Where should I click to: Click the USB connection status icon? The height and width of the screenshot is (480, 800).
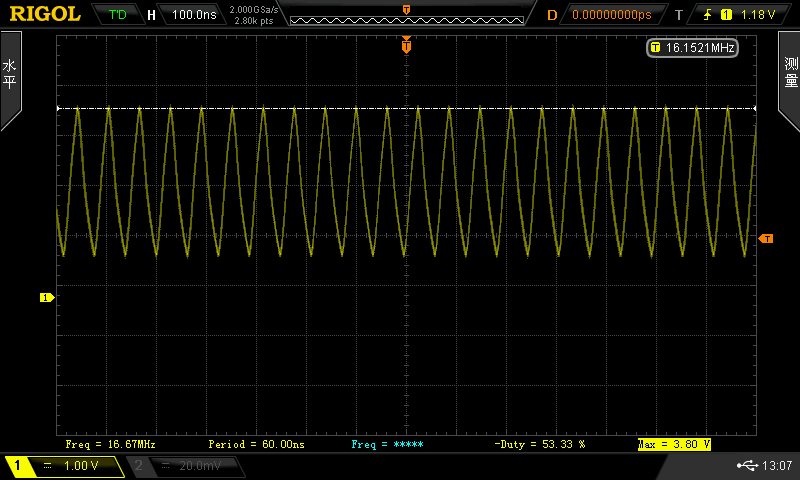point(747,465)
